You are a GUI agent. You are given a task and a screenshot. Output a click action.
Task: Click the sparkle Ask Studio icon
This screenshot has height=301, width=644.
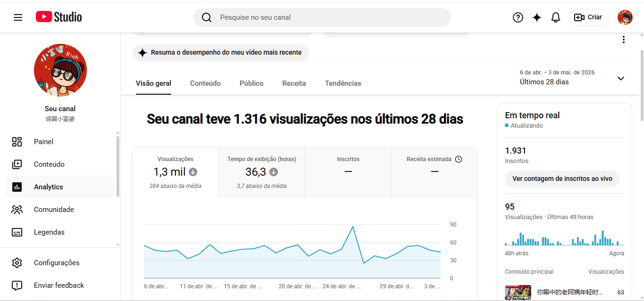(537, 17)
